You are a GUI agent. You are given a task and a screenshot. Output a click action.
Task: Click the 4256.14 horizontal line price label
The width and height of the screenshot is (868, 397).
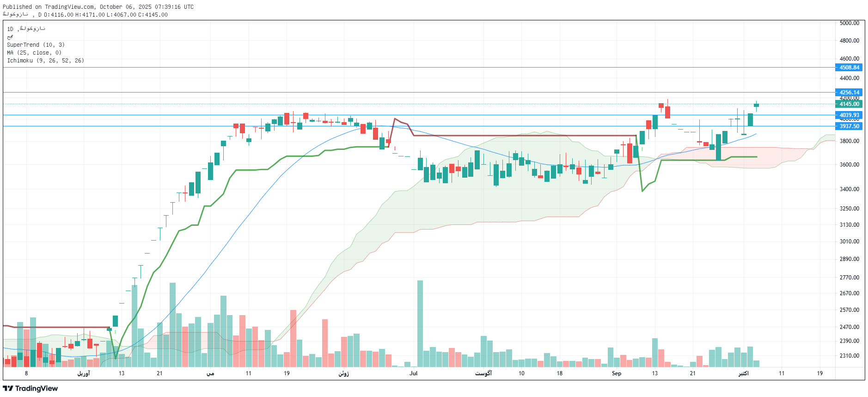point(849,93)
